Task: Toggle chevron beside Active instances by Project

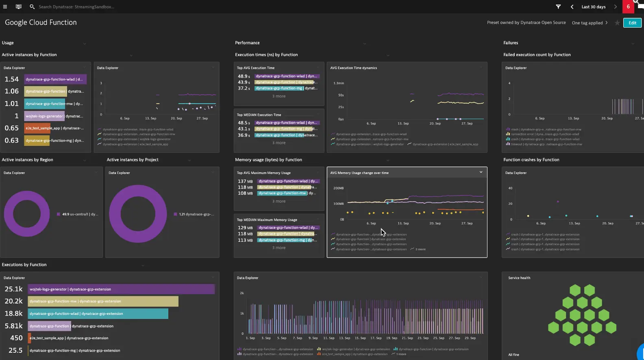Action: click(189, 160)
